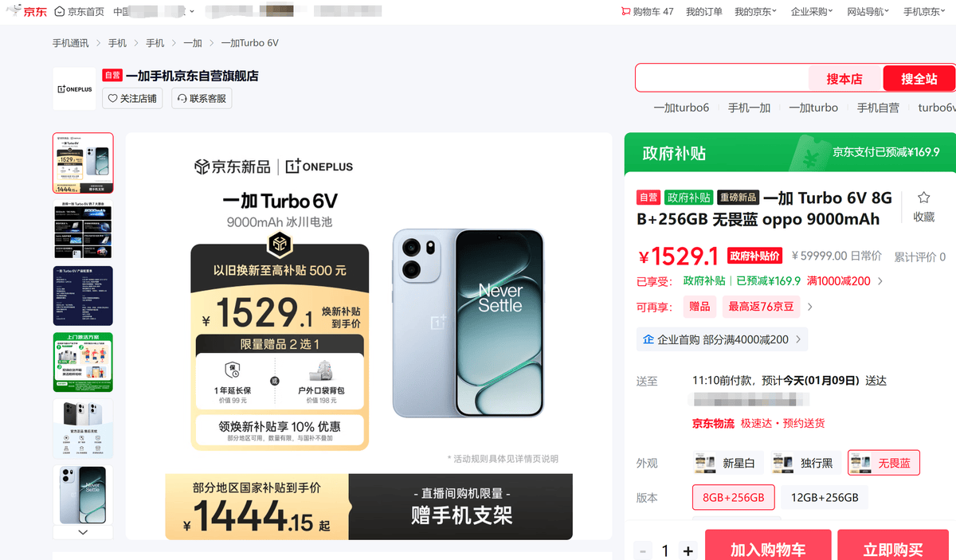Contact customer service via headset icon
Screen dimensions: 956x560
[182, 99]
